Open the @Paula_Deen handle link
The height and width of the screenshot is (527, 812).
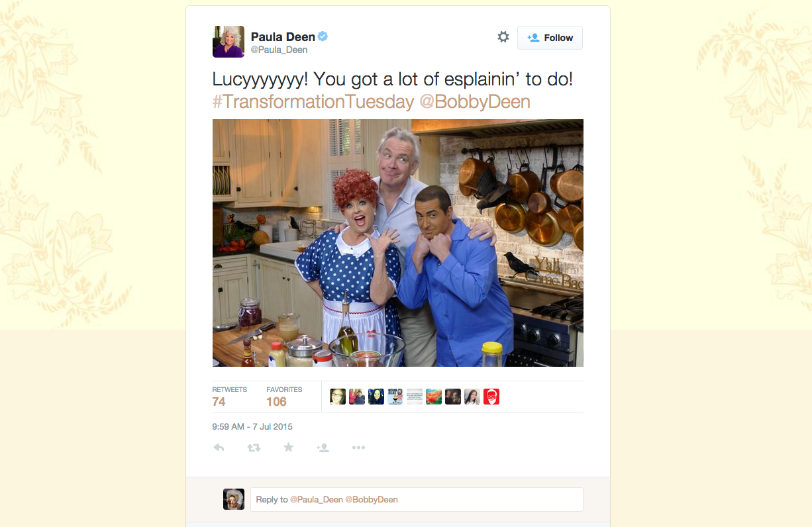pyautogui.click(x=279, y=50)
